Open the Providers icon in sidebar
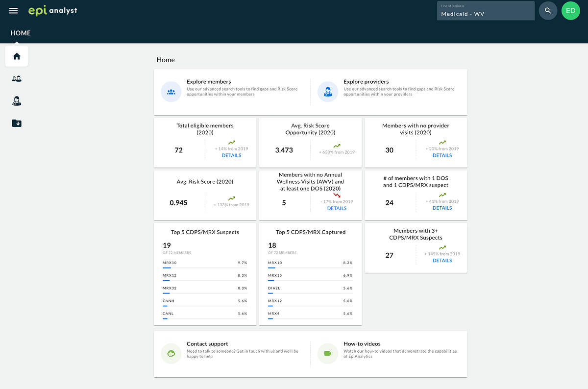 17,101
